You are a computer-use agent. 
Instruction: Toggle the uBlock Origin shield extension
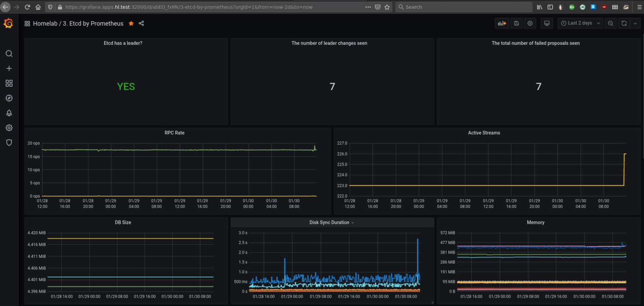coord(604,7)
